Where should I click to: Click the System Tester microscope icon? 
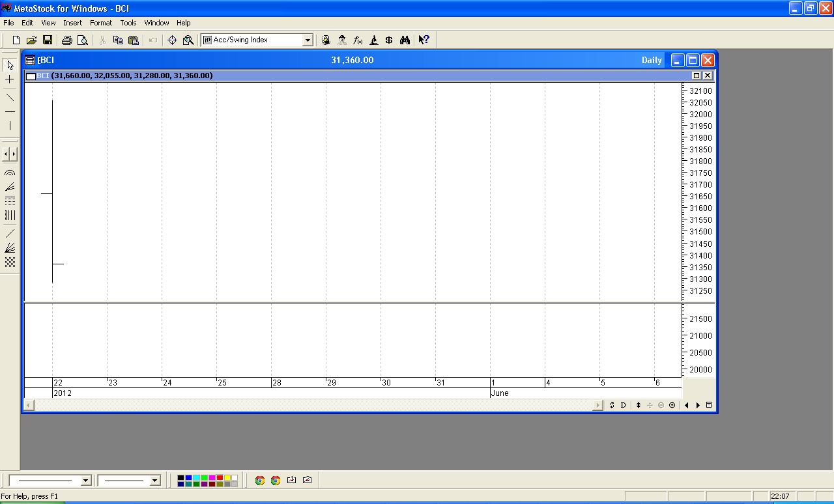(x=373, y=40)
